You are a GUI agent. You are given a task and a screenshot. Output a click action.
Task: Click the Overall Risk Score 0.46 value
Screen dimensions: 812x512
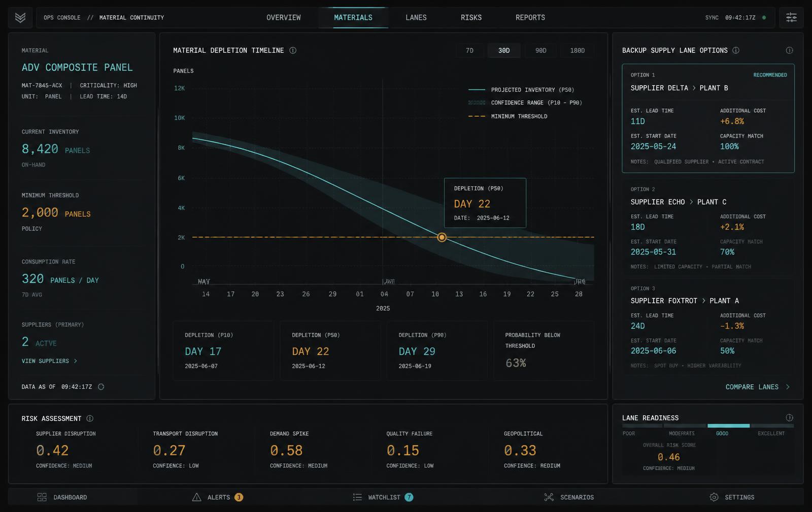pyautogui.click(x=668, y=457)
